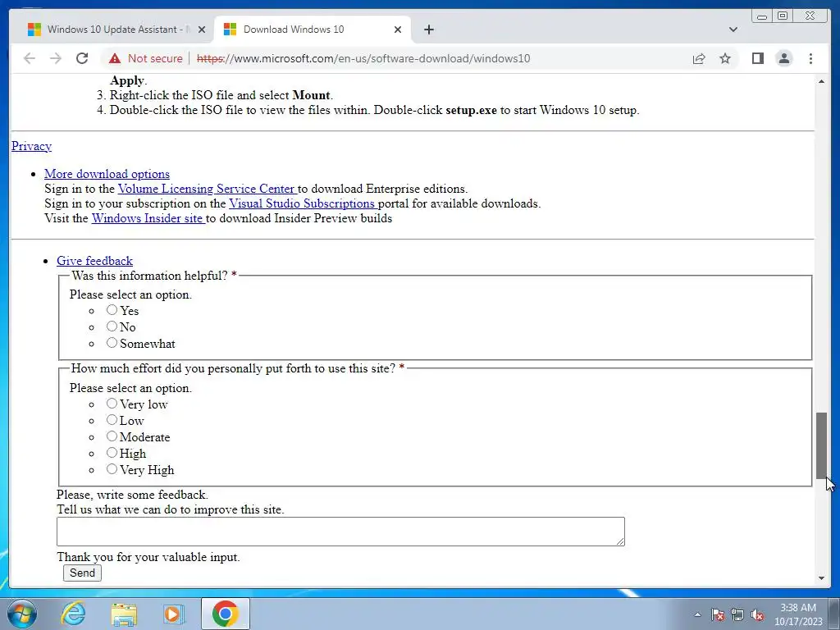Image resolution: width=840 pixels, height=630 pixels.
Task: Click the Give feedback link
Action: (x=95, y=261)
